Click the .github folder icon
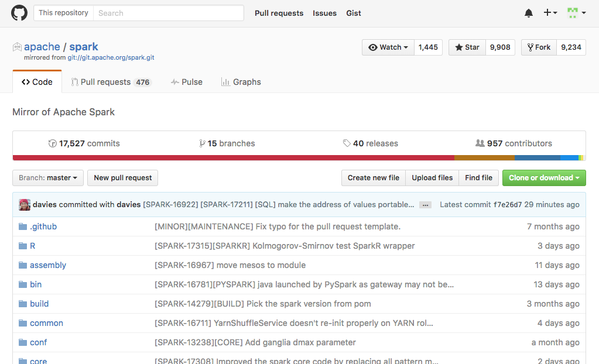Image resolution: width=599 pixels, height=364 pixels. pos(23,226)
